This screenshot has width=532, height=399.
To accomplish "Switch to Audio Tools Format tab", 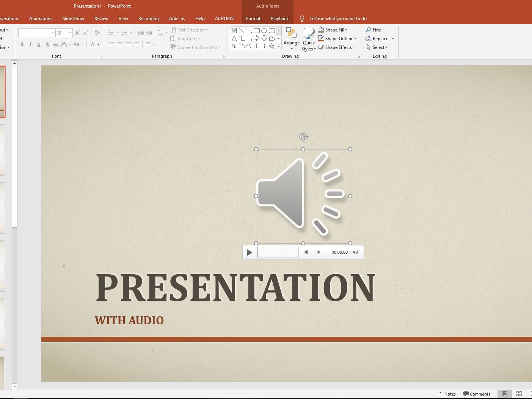I will point(253,18).
